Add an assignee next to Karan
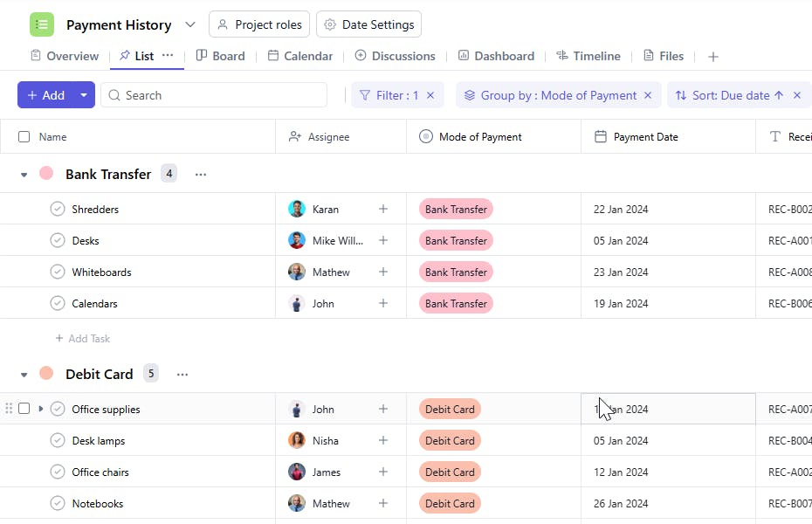 click(x=382, y=210)
